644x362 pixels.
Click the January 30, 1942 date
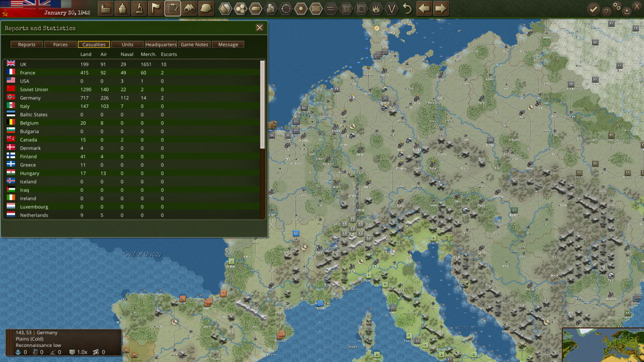(67, 13)
